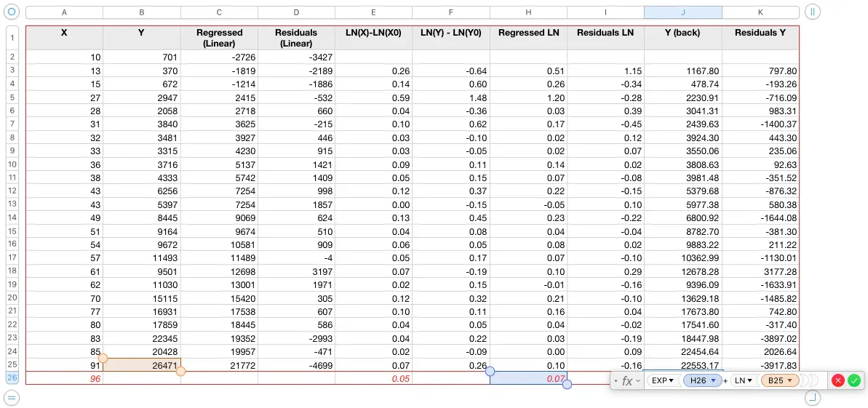Open the B25 reference token dropdown
Screen dimensions: 868x408
pos(780,381)
